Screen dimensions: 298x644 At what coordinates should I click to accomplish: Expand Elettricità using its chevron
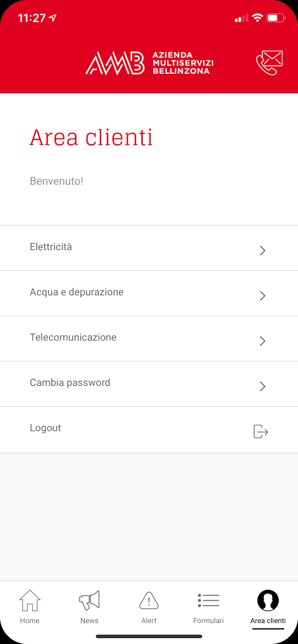[x=263, y=251]
